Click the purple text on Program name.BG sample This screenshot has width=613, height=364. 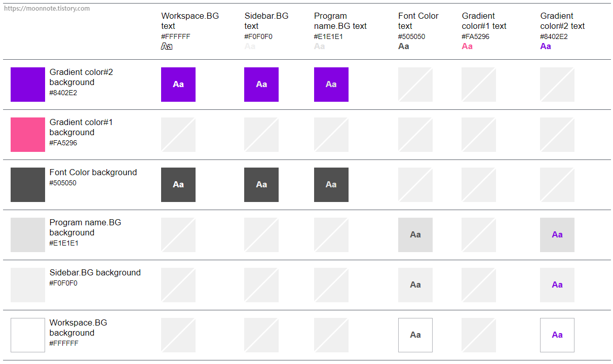click(x=557, y=235)
